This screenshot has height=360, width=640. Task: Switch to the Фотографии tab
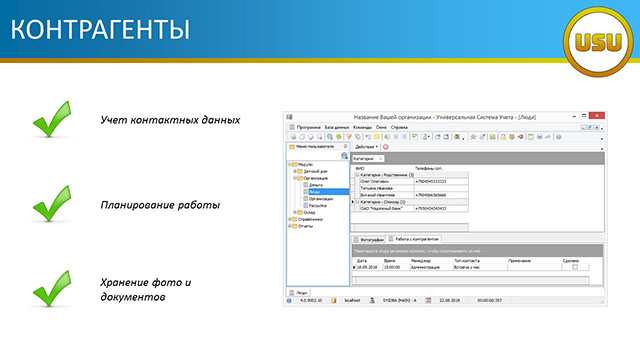pos(369,240)
